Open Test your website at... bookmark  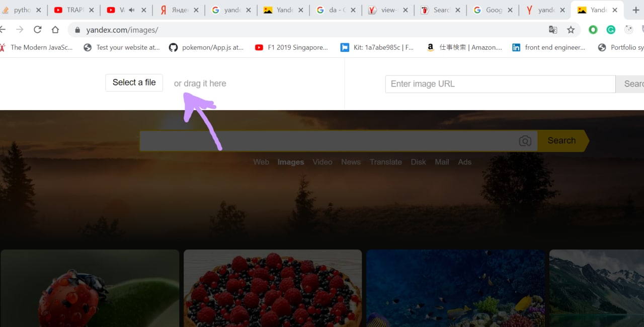[122, 47]
